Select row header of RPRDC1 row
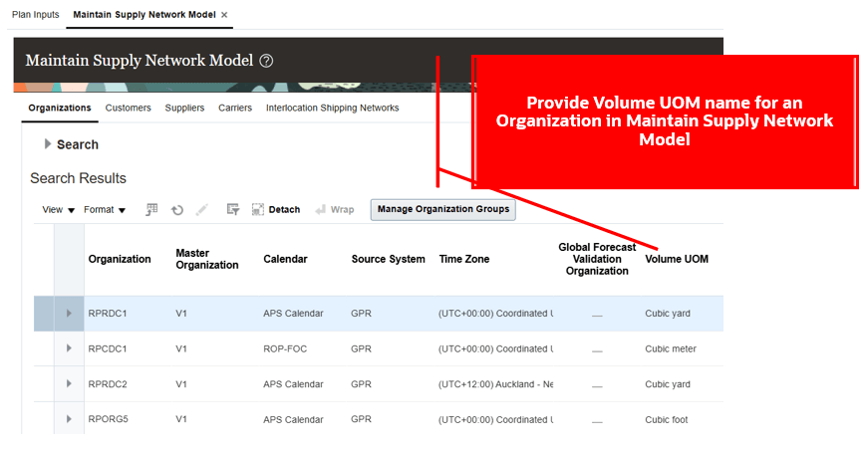The height and width of the screenshot is (452, 868). coord(44,314)
